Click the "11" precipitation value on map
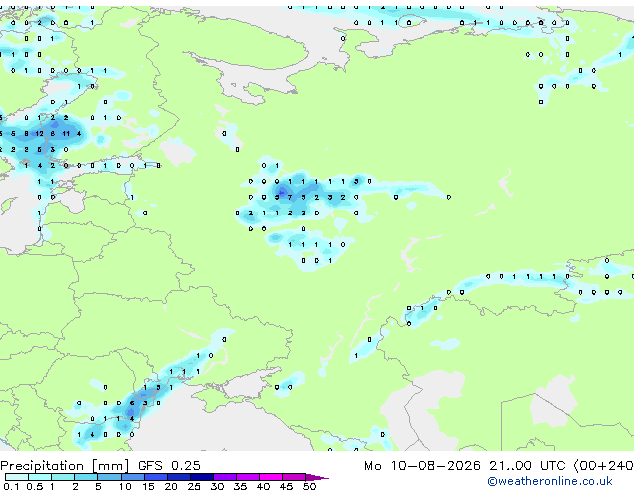 point(66,133)
